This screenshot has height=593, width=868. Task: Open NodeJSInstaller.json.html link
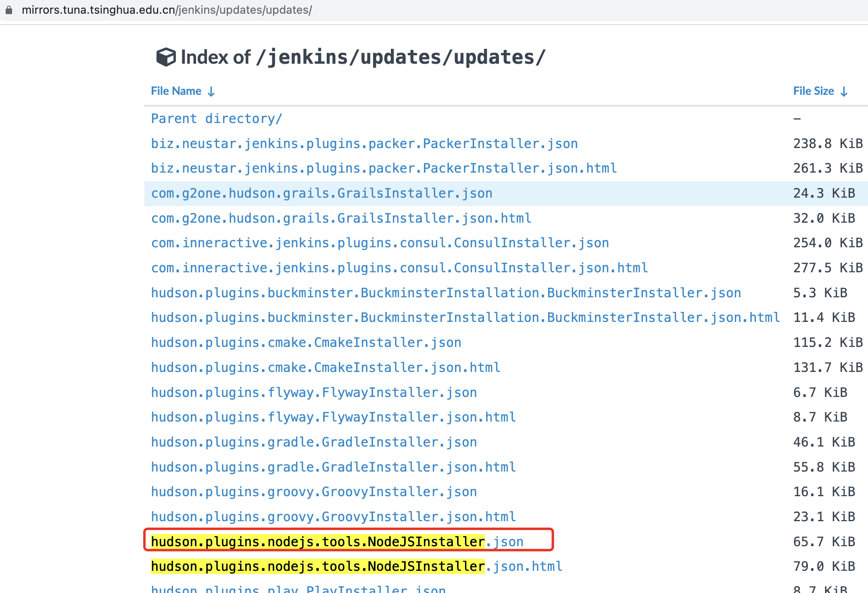click(x=356, y=566)
